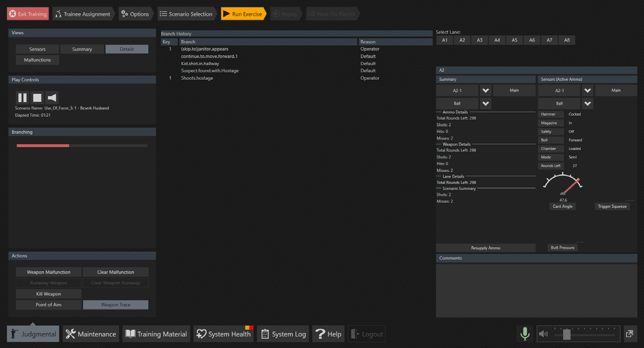This screenshot has width=644, height=348.
Task: Expand the Sensors Ball ammo dropdown
Action: tap(588, 104)
